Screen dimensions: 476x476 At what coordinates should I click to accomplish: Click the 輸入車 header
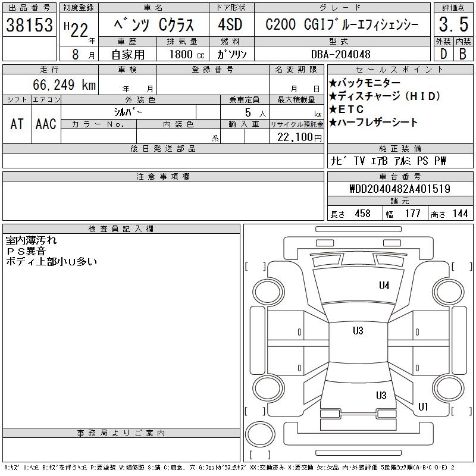click(x=245, y=124)
